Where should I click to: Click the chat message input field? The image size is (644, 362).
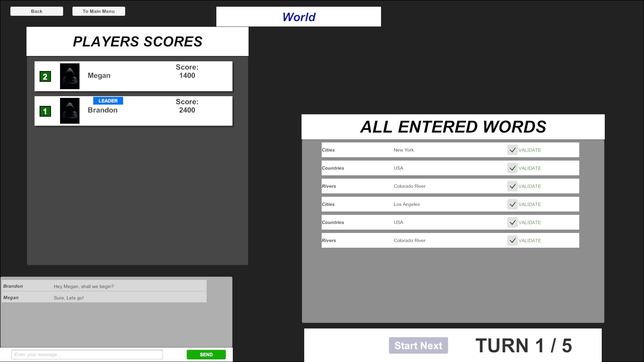click(x=87, y=354)
